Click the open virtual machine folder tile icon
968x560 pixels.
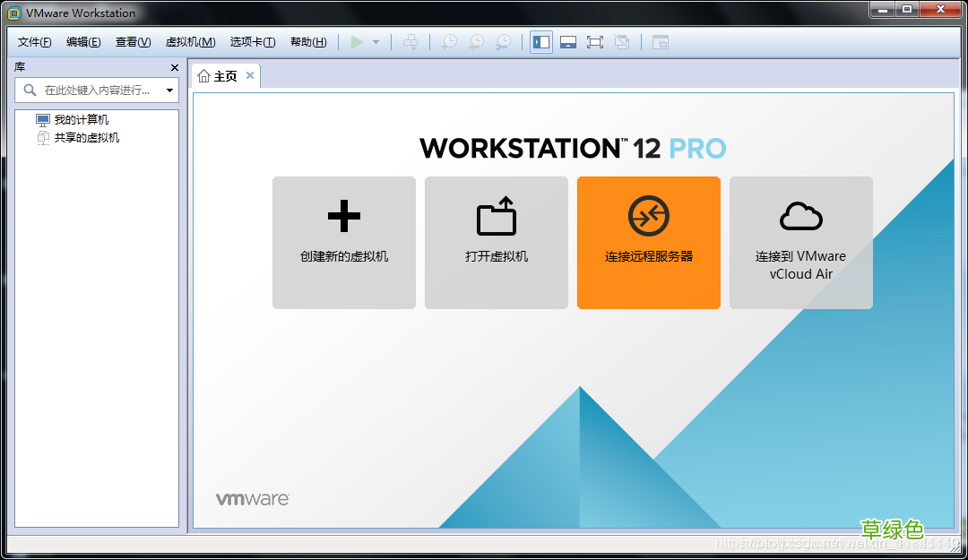(x=496, y=215)
